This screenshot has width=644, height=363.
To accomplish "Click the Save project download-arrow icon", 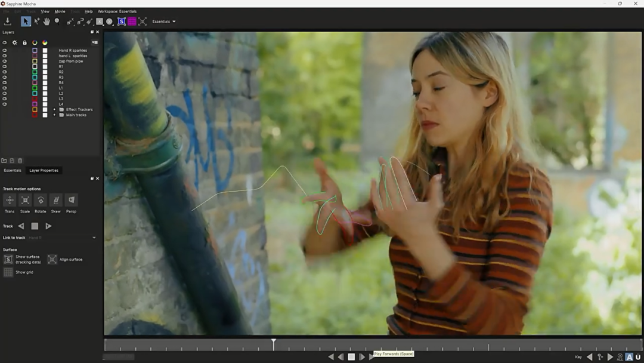I will (7, 21).
